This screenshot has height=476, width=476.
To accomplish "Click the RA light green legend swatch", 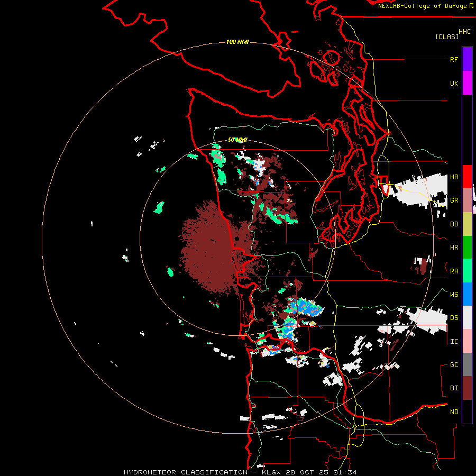I will click(467, 271).
